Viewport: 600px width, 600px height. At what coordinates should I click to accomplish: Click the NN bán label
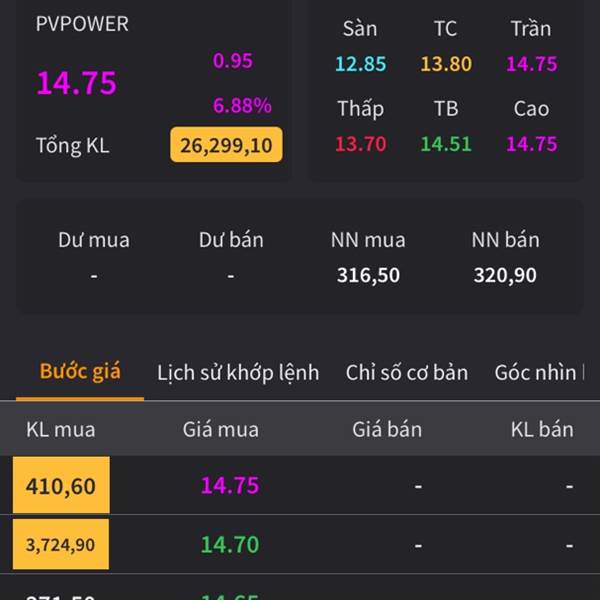coord(505,240)
